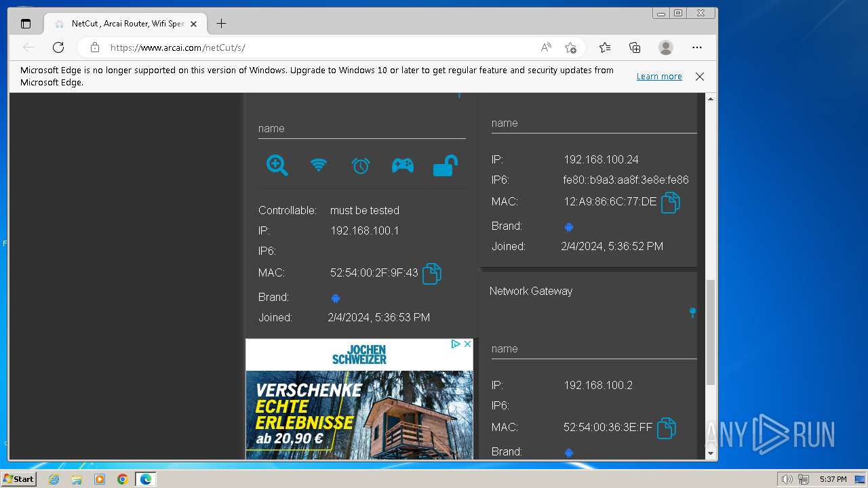Click the brand icon for 192.168.100.1
The height and width of the screenshot is (488, 868).
[336, 298]
